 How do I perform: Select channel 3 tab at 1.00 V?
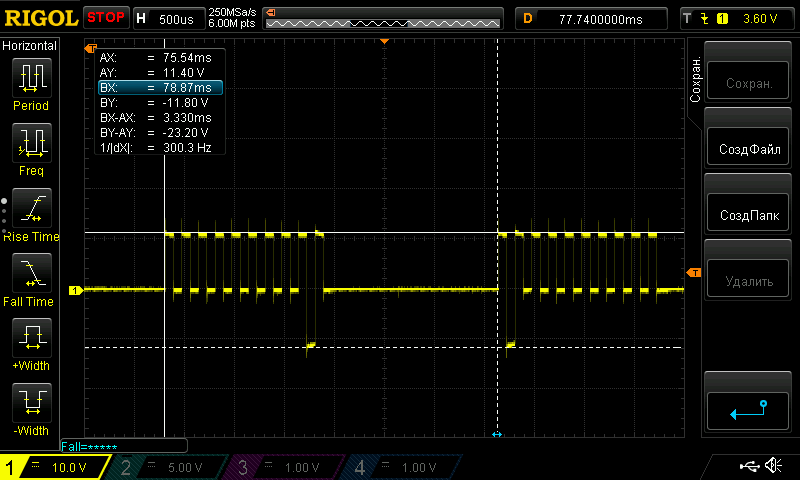coord(283,467)
